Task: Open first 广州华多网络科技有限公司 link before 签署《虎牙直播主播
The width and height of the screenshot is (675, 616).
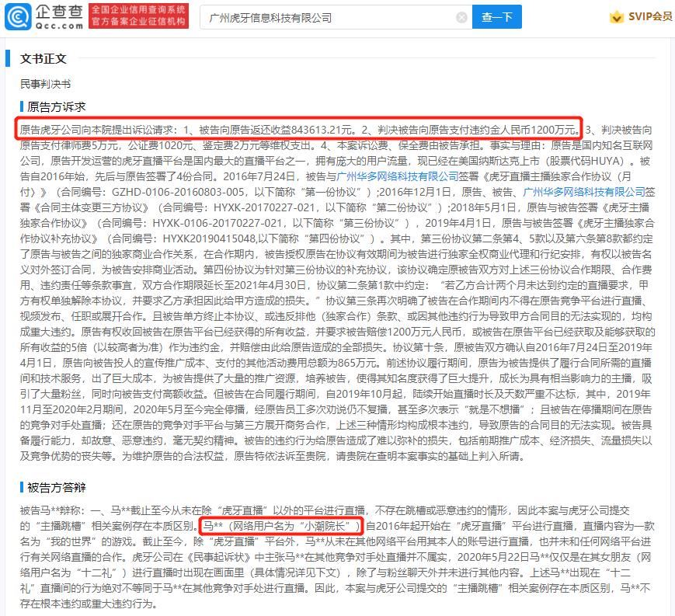Action: (x=398, y=176)
